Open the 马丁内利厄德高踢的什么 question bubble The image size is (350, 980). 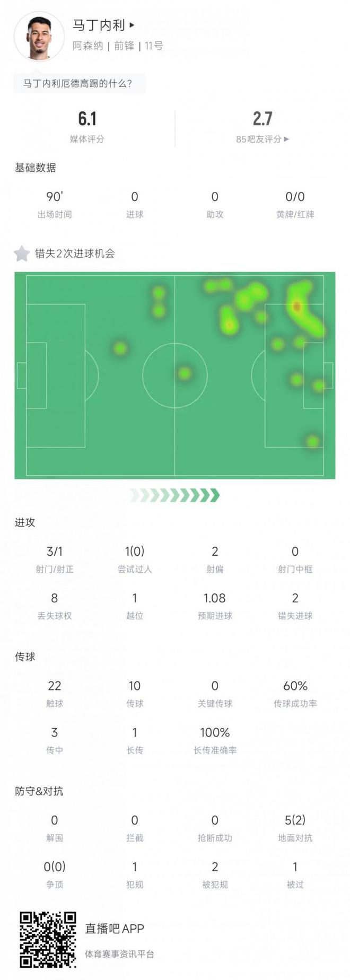pyautogui.click(x=78, y=83)
